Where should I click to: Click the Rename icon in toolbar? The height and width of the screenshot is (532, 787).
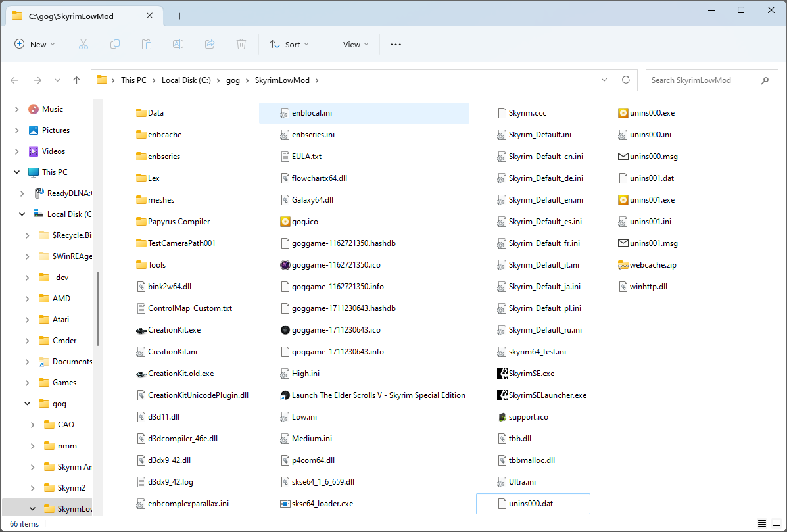tap(178, 44)
